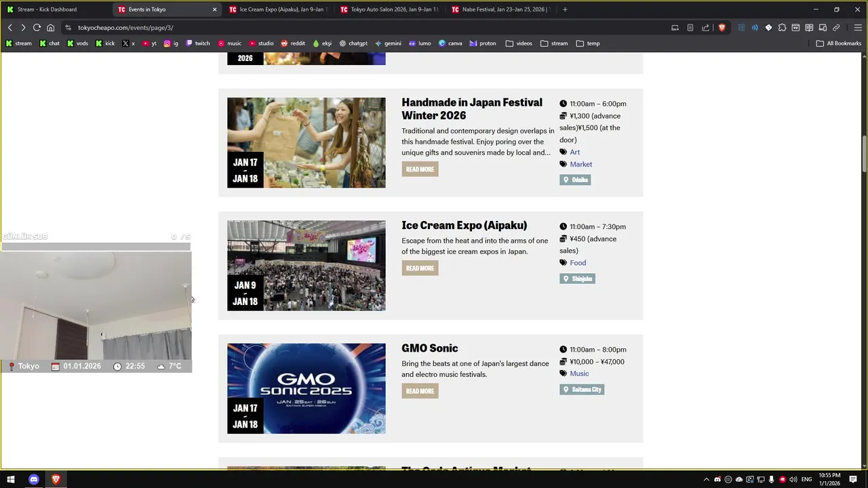Open the yt bookmark
This screenshot has height=488, width=868.
point(149,43)
